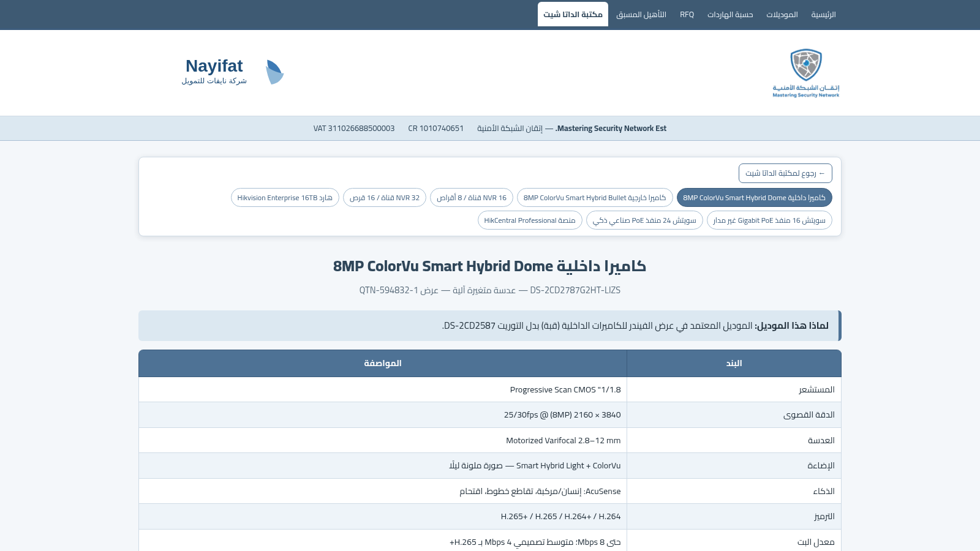Open the Hikvision Enterprise 16TB datasheet chip
980x551 pixels.
pyautogui.click(x=285, y=198)
